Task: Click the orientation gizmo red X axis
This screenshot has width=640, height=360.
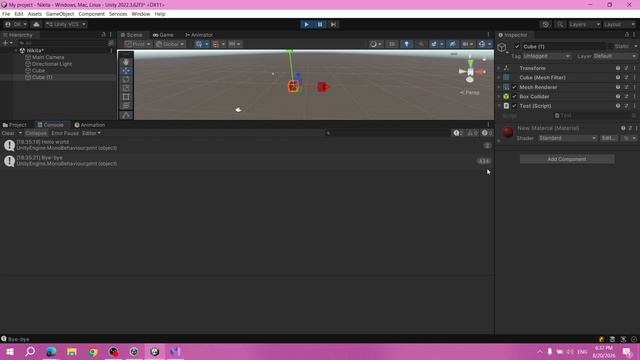Action: click(x=480, y=72)
